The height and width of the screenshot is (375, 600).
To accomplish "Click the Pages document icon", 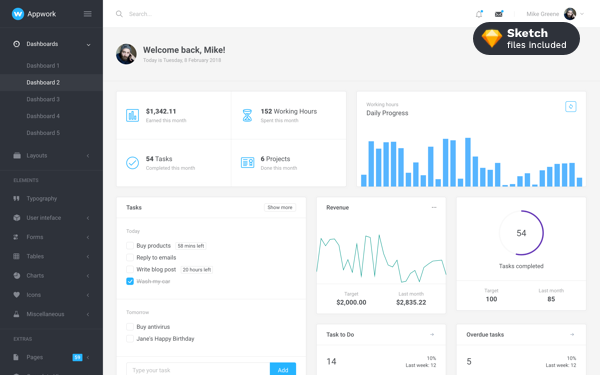I will coord(16,357).
